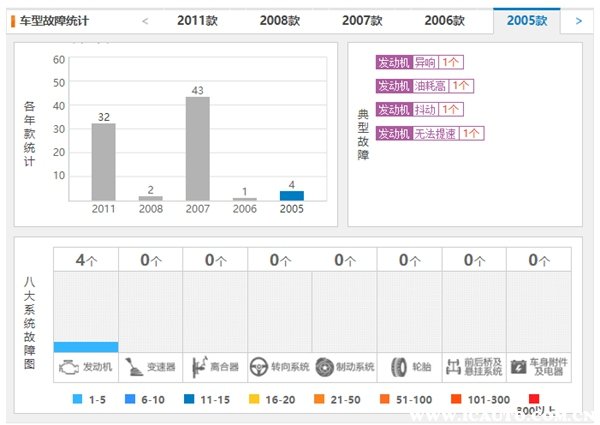
Task: Select the 2007款 model year tab
Action: point(362,20)
